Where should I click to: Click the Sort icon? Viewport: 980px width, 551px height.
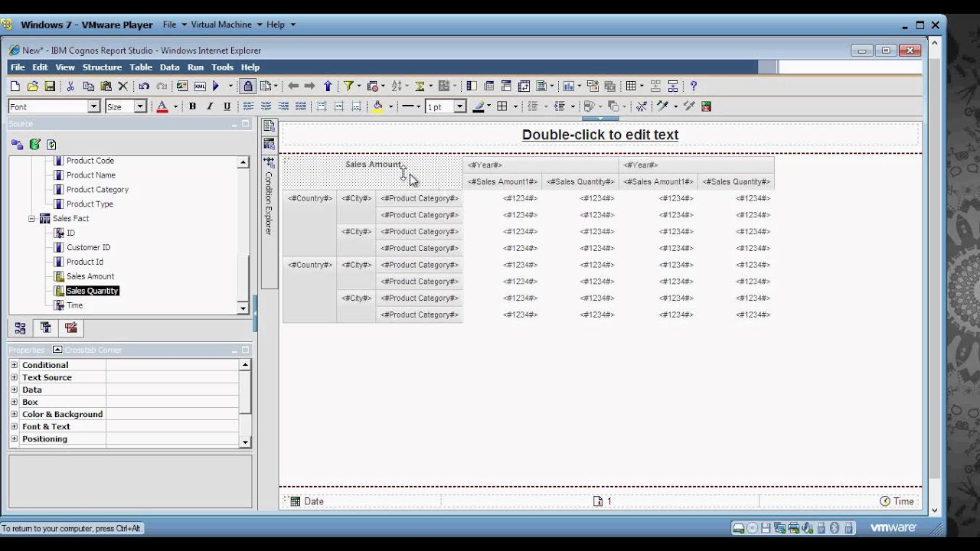[397, 86]
